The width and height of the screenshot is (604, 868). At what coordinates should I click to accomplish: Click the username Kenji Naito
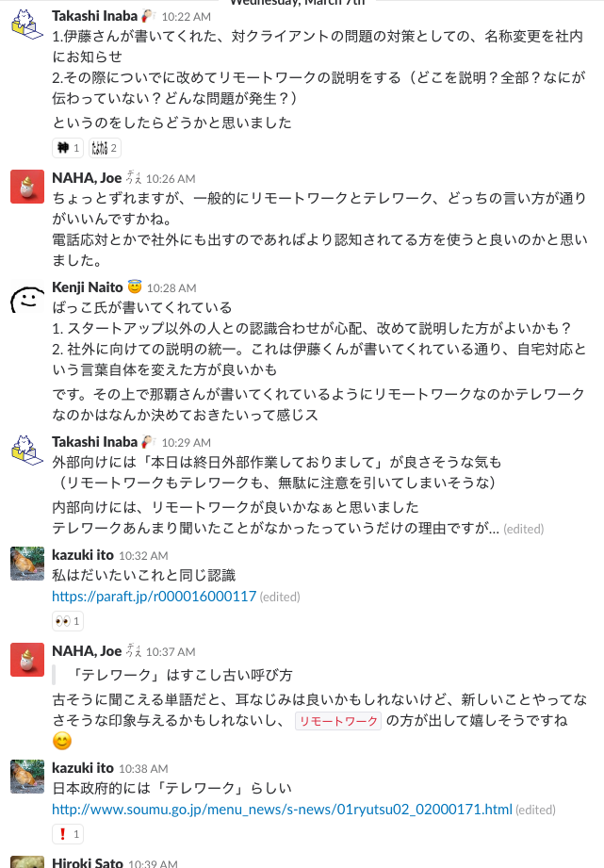click(82, 287)
